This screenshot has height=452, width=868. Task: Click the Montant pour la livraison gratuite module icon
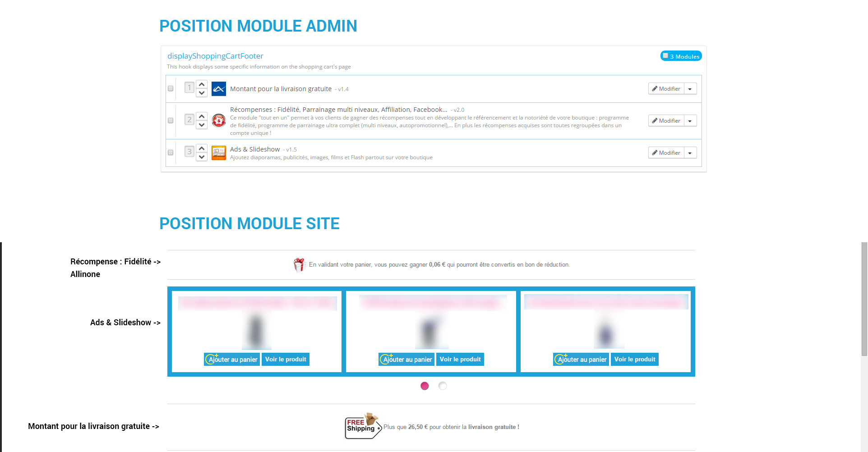tap(219, 89)
